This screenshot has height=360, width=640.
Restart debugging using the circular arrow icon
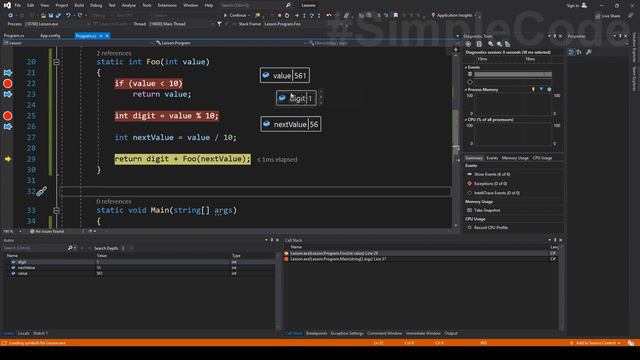click(287, 16)
